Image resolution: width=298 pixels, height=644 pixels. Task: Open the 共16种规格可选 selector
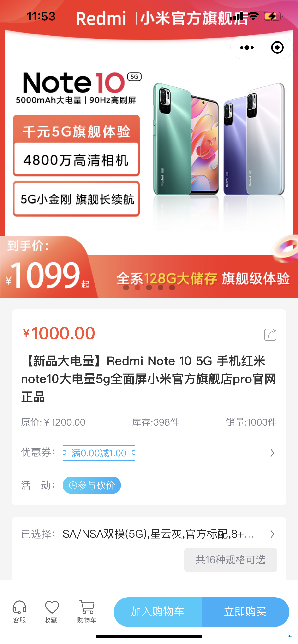click(x=231, y=560)
